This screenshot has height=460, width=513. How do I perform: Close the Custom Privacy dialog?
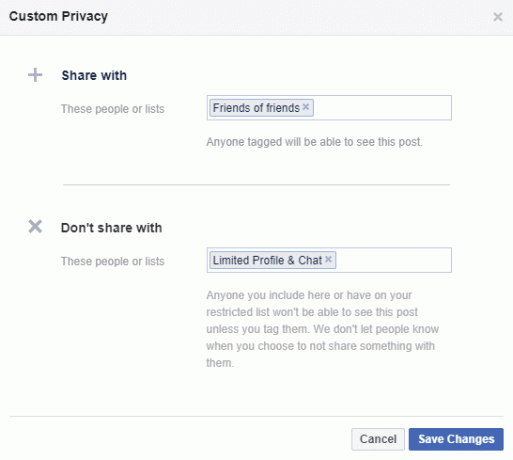pos(498,17)
